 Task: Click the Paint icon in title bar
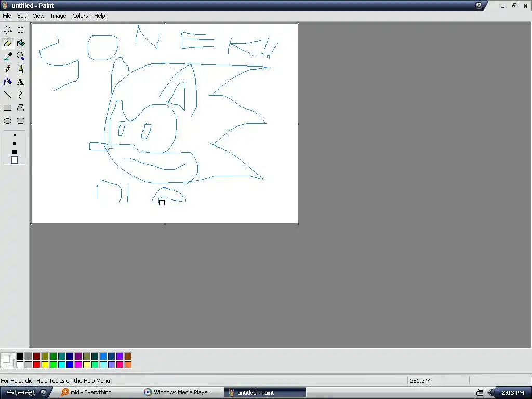coord(5,5)
